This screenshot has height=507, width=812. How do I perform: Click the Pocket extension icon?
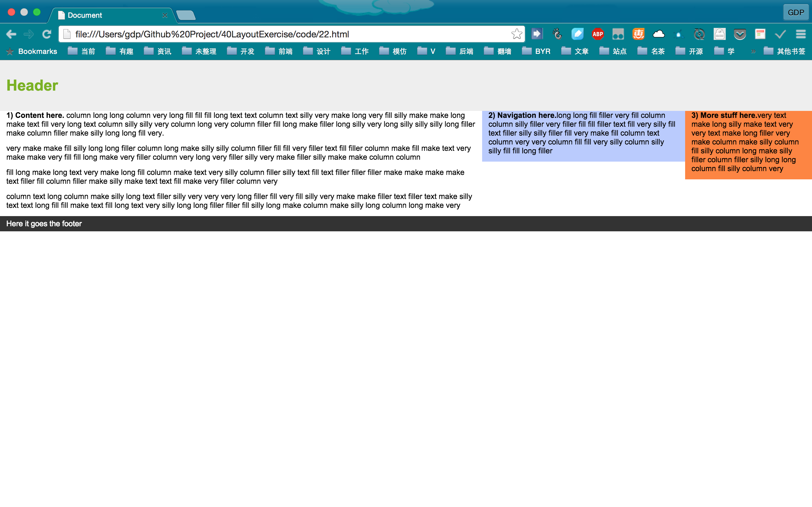click(x=740, y=34)
